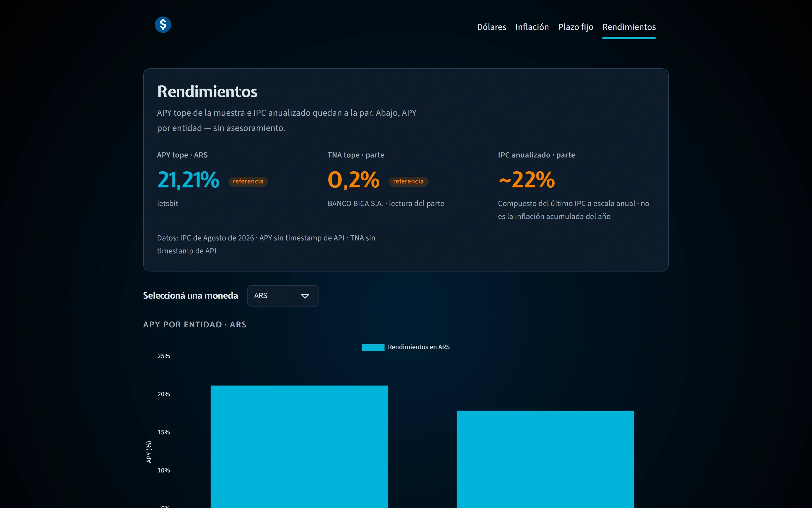The width and height of the screenshot is (812, 508).
Task: Click the 0,2% TNA value
Action: pos(353,180)
